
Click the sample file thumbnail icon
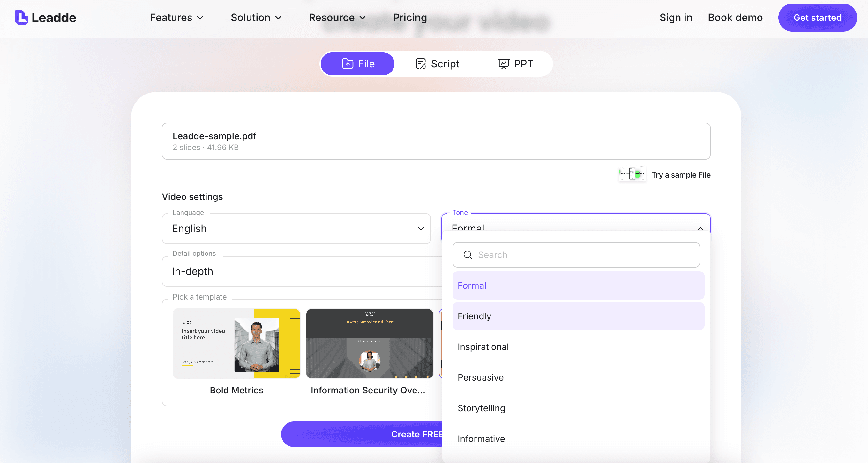click(x=632, y=174)
